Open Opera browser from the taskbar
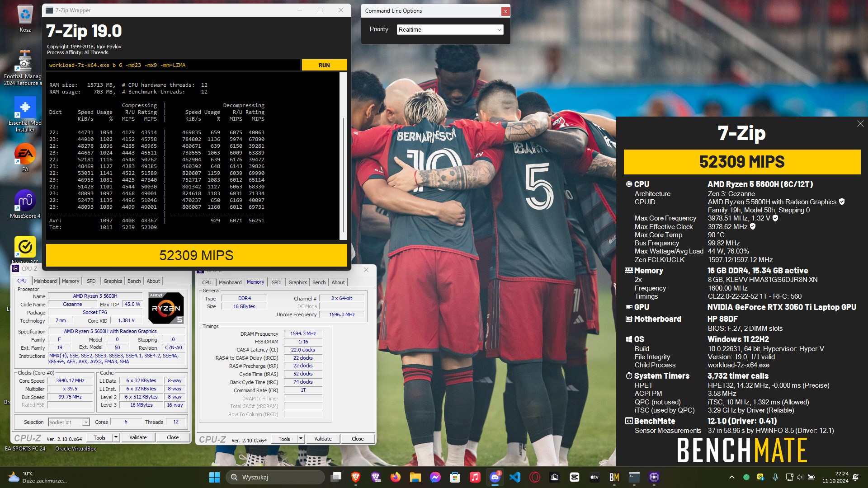 [x=535, y=477]
